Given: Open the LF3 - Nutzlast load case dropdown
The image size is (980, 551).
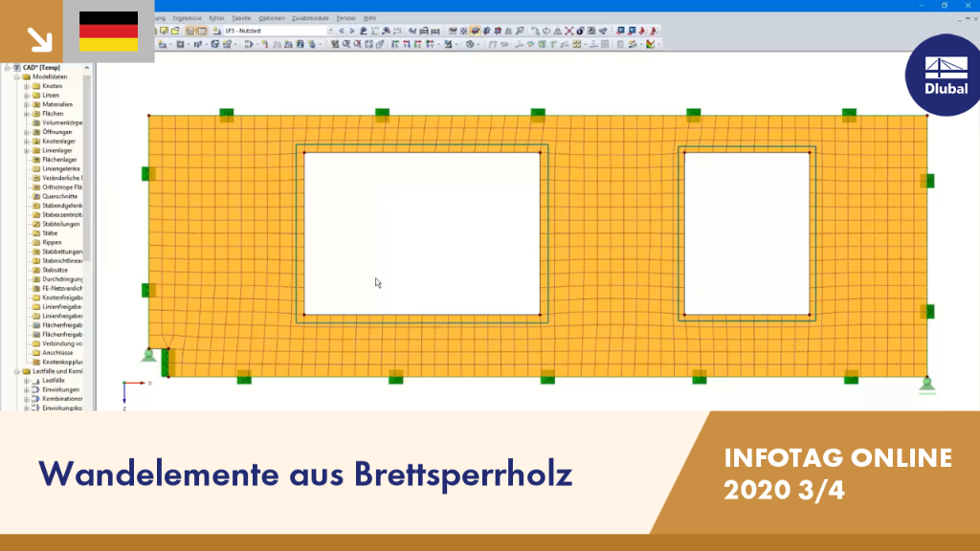Looking at the screenshot, I should [x=278, y=31].
